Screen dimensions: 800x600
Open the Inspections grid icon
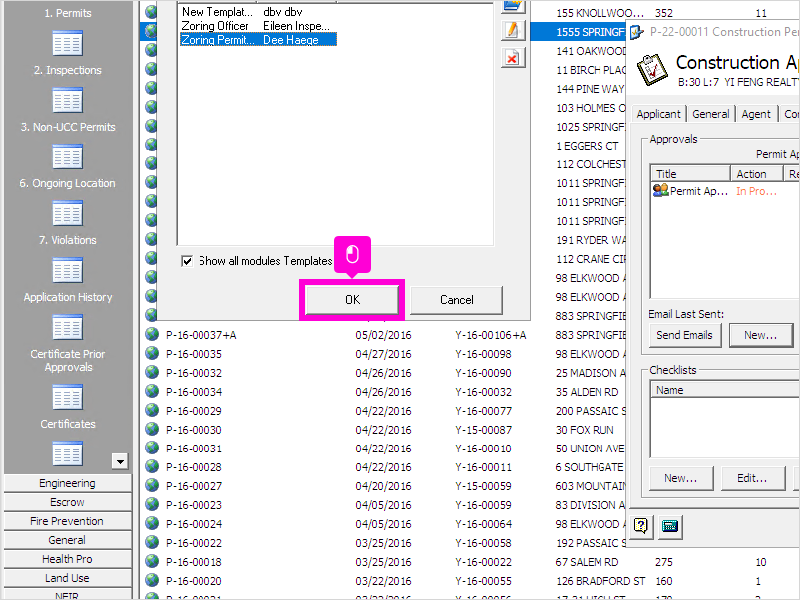tap(67, 100)
